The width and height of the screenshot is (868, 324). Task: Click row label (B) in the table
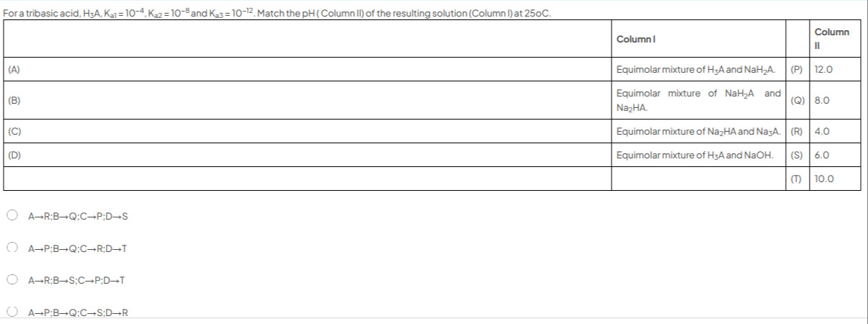tap(13, 102)
